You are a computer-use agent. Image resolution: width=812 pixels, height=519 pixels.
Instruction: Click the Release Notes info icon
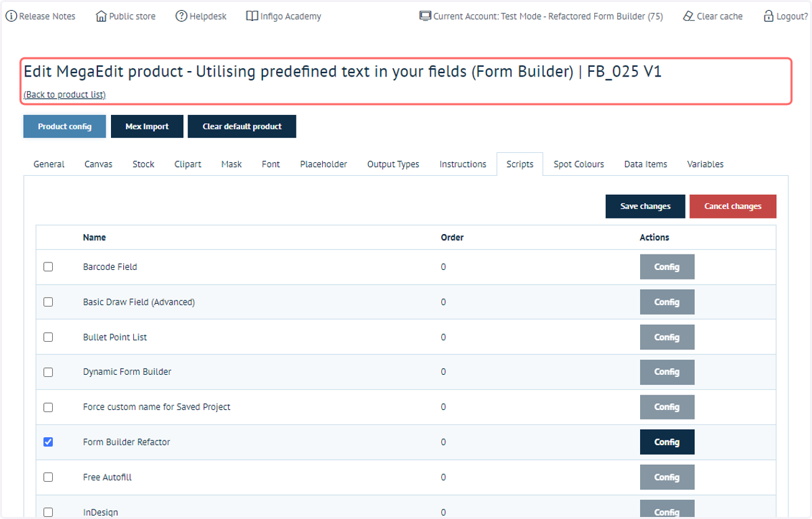pyautogui.click(x=11, y=16)
